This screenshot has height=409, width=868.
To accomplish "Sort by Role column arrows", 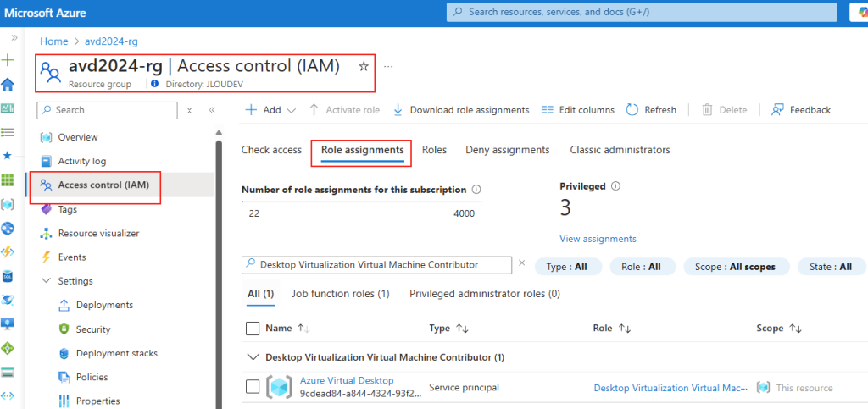I will coord(625,329).
